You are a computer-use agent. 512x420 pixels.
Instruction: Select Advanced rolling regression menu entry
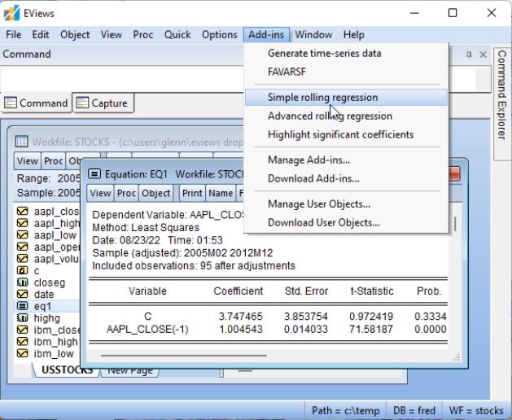pyautogui.click(x=330, y=116)
